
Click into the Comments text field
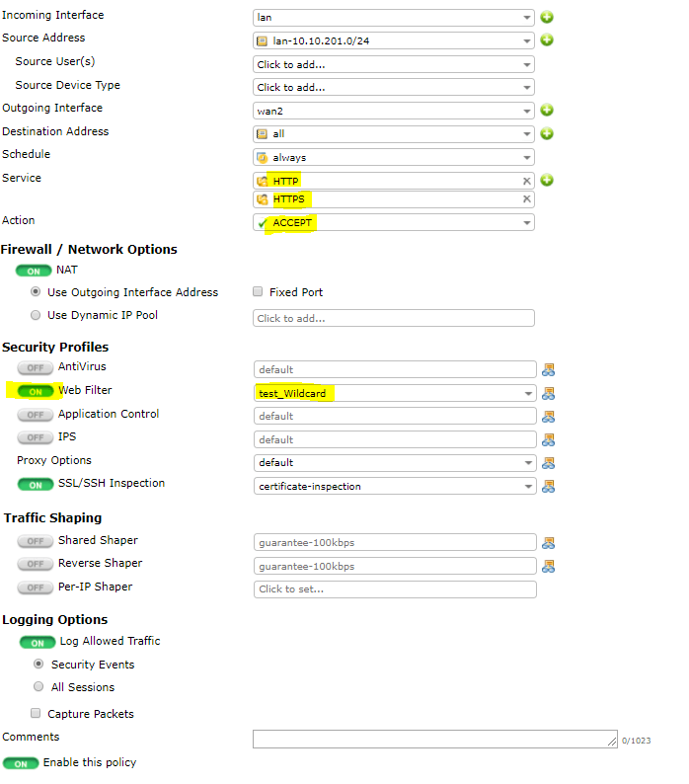point(434,739)
